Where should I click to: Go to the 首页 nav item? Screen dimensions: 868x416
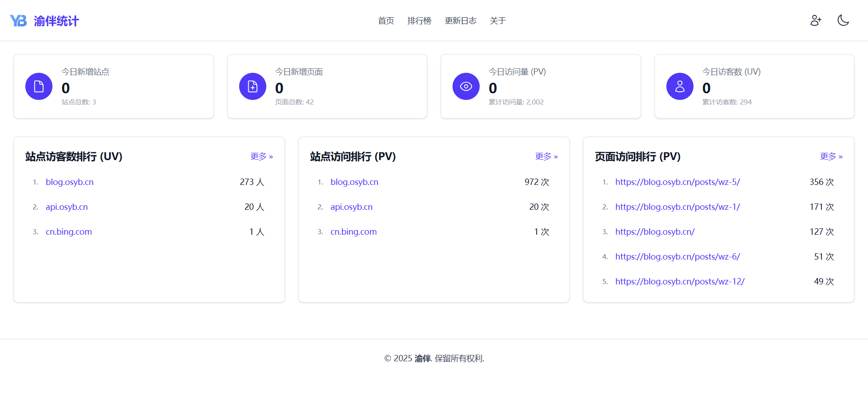pyautogui.click(x=386, y=21)
